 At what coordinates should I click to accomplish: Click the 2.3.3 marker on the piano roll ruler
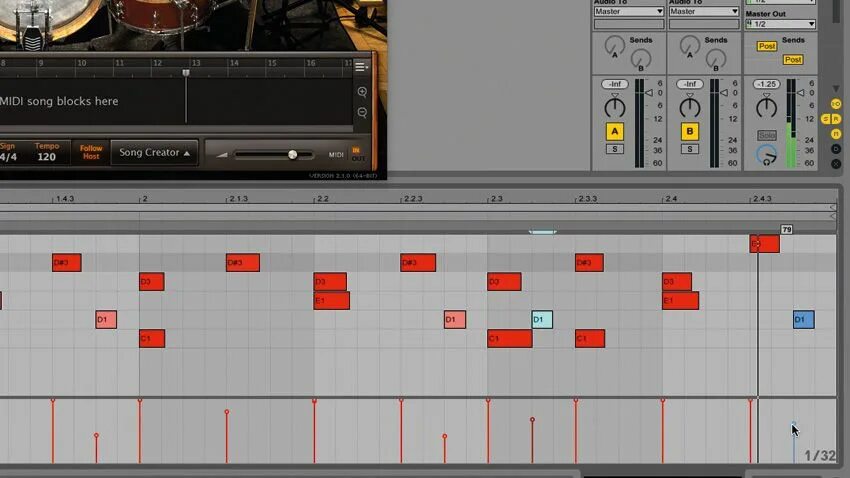tap(588, 199)
